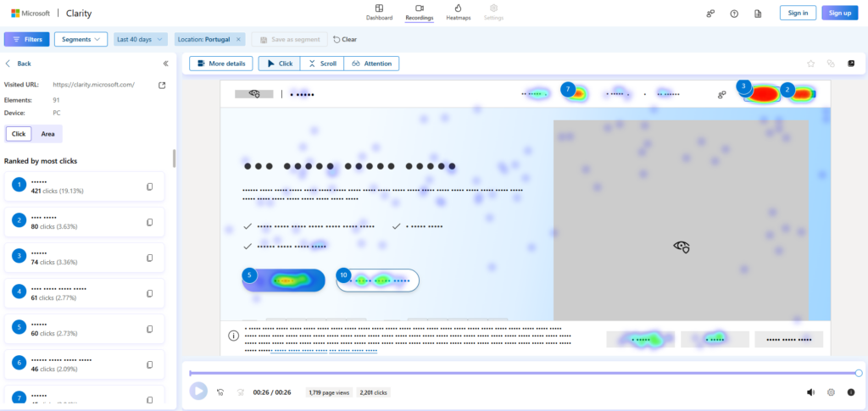The height and width of the screenshot is (411, 868).
Task: Select the Attention heatmap mode
Action: [371, 64]
